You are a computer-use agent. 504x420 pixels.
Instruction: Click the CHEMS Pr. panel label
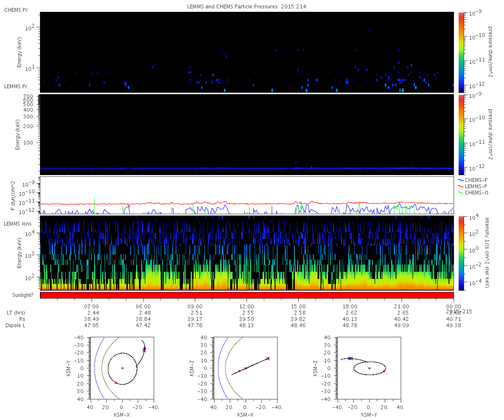16,10
